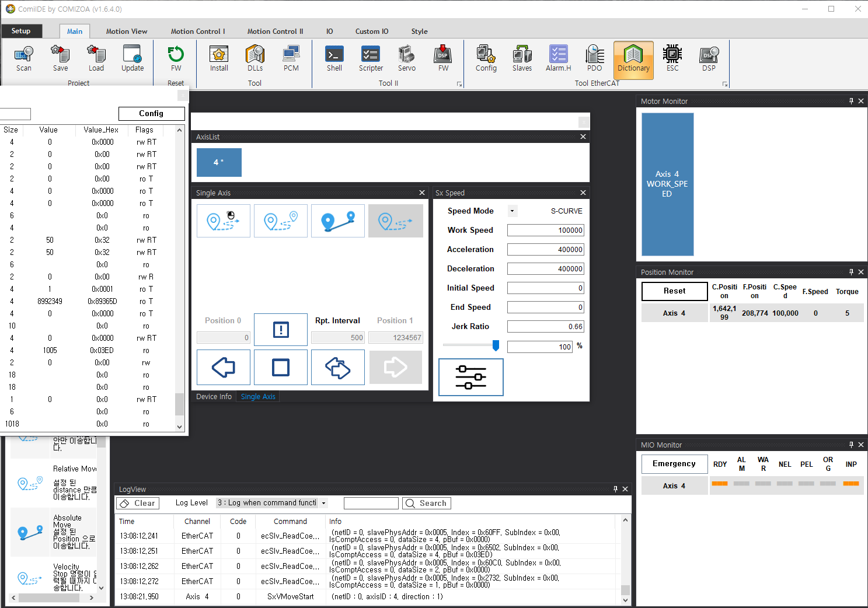The image size is (868, 608).
Task: Pin the Motor Monitor panel
Action: click(851, 101)
